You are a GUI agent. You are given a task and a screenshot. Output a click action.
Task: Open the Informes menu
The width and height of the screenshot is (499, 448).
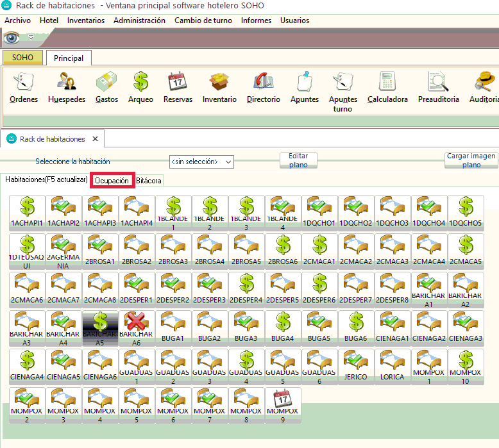[256, 21]
